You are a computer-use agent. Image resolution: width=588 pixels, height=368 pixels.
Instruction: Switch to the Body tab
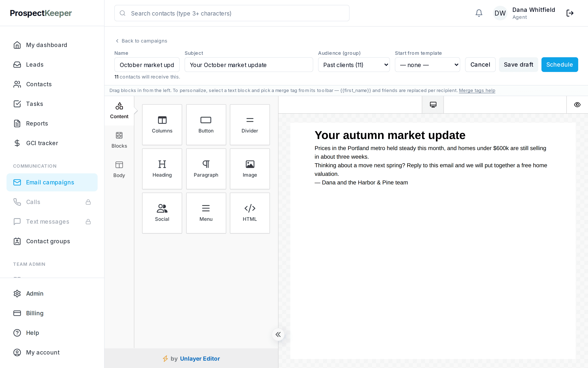pos(119,170)
